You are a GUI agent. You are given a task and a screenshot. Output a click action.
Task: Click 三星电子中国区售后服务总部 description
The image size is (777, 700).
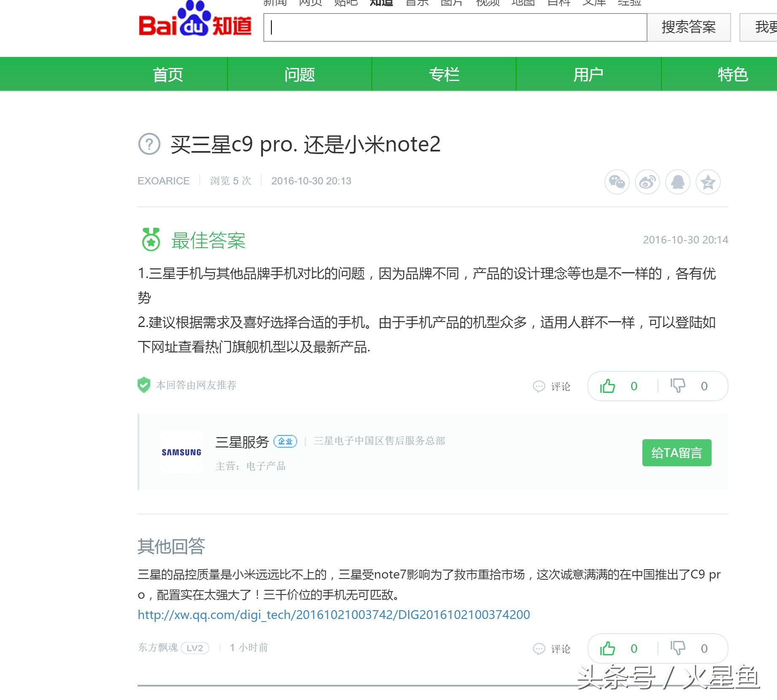pos(379,441)
